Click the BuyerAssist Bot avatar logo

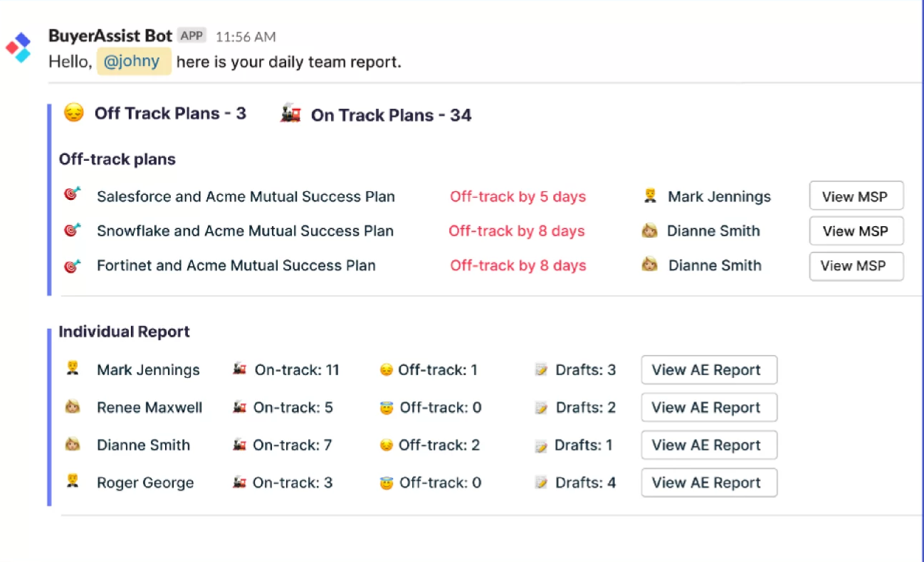19,48
